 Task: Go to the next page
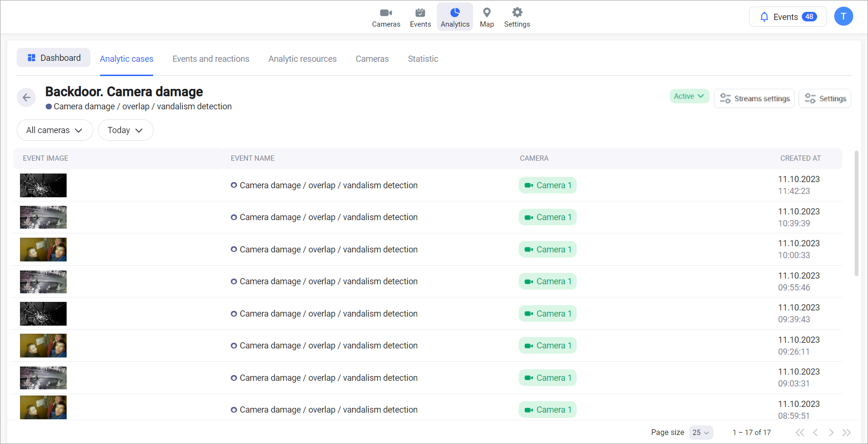click(831, 432)
